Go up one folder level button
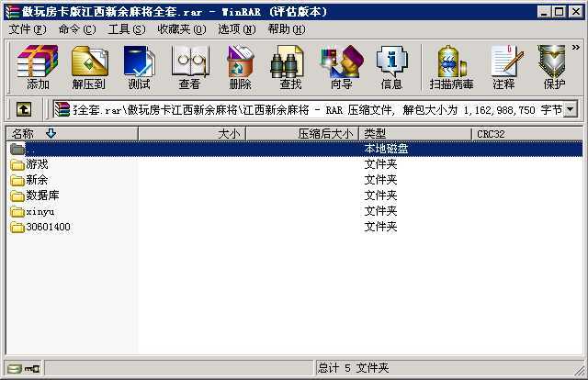This screenshot has height=380, width=588. (24, 109)
